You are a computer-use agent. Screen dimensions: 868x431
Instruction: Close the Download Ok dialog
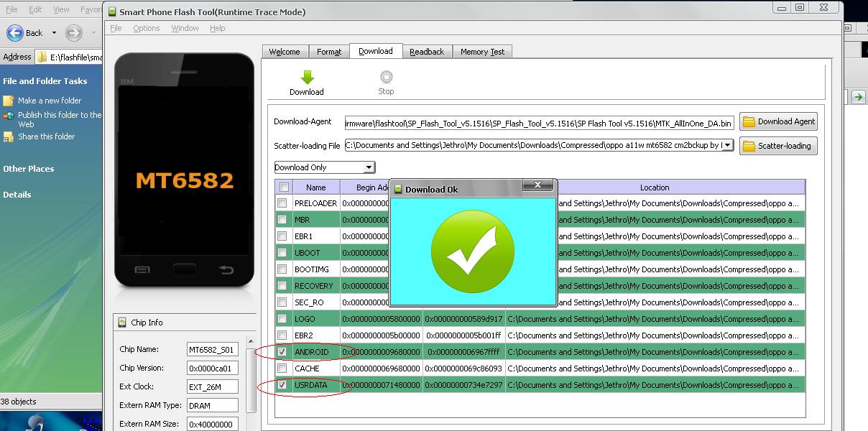click(x=537, y=186)
